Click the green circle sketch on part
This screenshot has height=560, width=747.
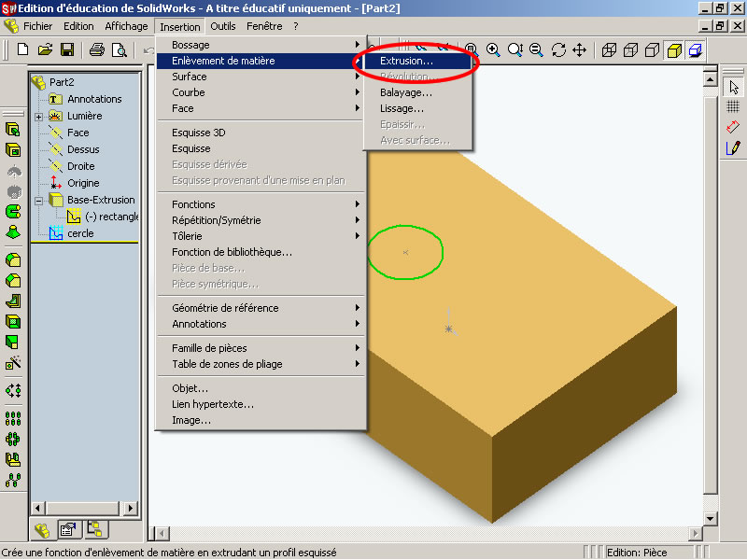[x=405, y=252]
